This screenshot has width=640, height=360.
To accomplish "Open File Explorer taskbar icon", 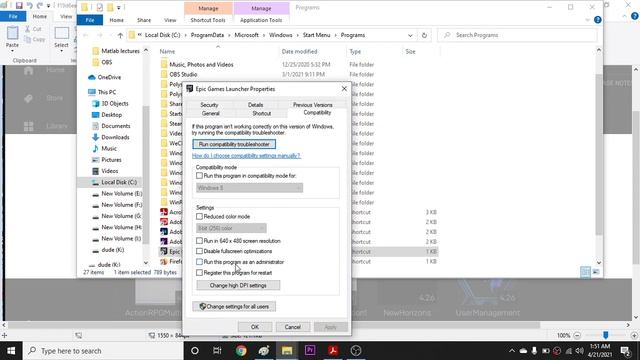I will pyautogui.click(x=287, y=351).
